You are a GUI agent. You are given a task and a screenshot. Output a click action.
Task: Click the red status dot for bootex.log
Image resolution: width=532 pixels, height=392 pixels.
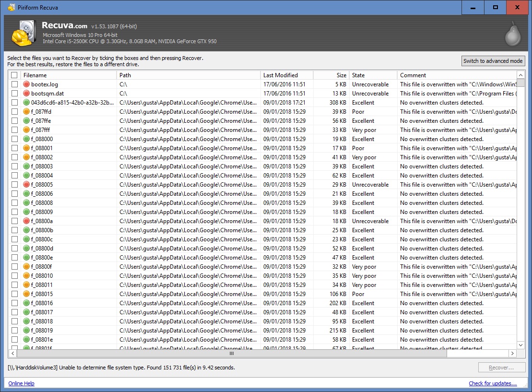26,84
